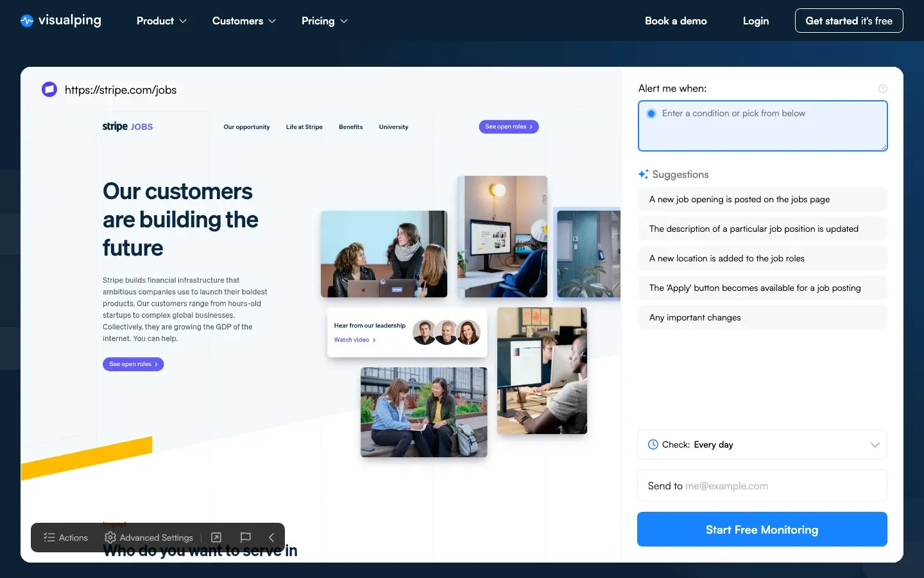
Task: Open the Check: Every day frequency dropdown
Action: pos(762,444)
